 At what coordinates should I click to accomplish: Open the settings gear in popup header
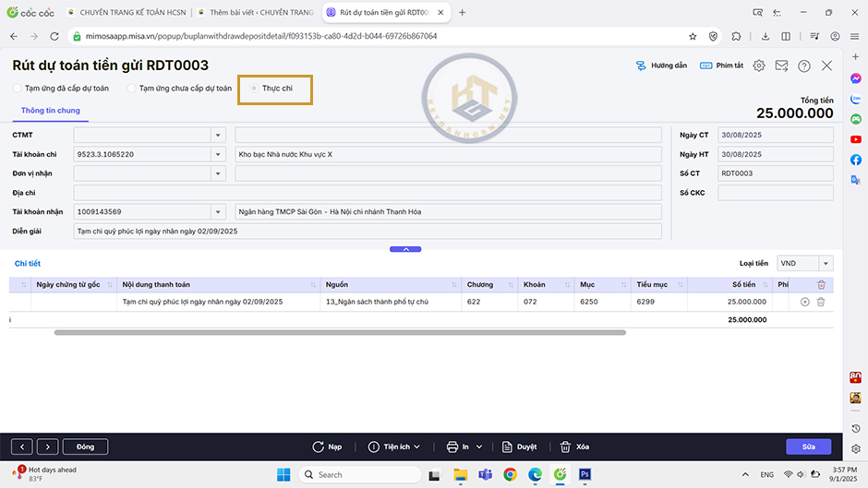tap(759, 66)
